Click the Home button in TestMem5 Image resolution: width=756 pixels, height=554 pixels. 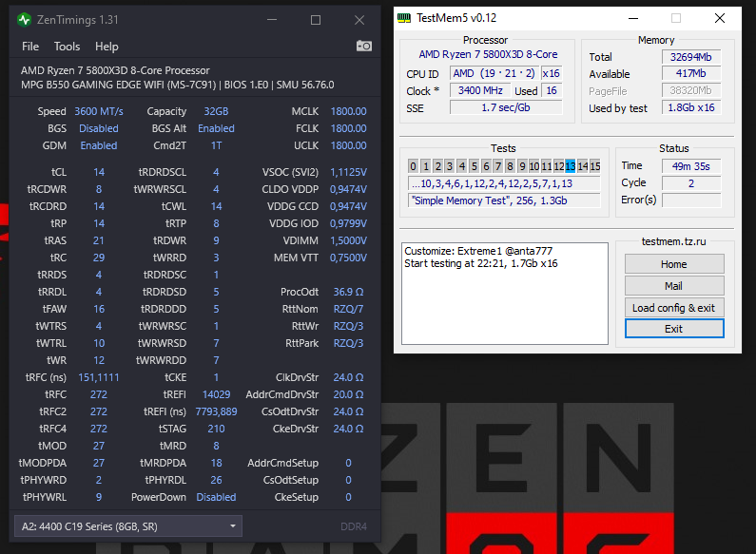pyautogui.click(x=674, y=264)
